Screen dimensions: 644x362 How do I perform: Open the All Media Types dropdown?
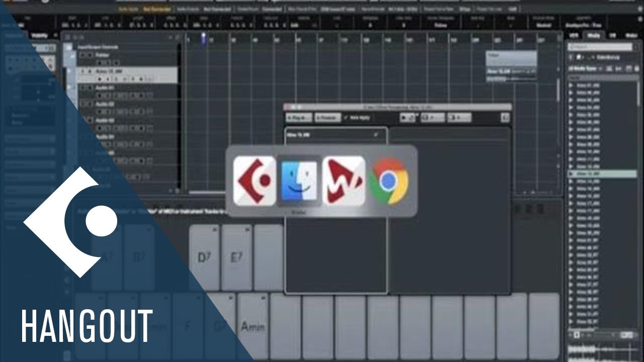coord(585,68)
